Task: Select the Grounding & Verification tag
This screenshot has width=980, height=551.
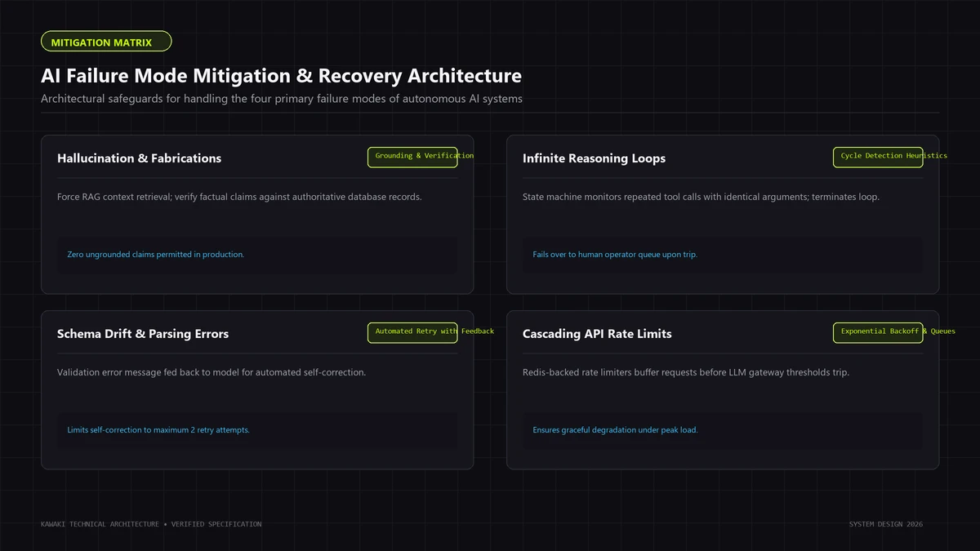Action: [412, 157]
